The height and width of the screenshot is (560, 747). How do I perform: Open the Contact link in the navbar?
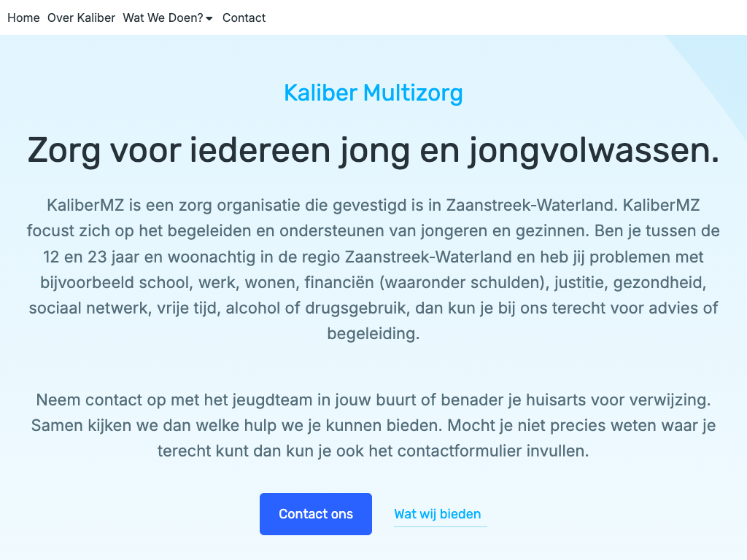point(244,17)
